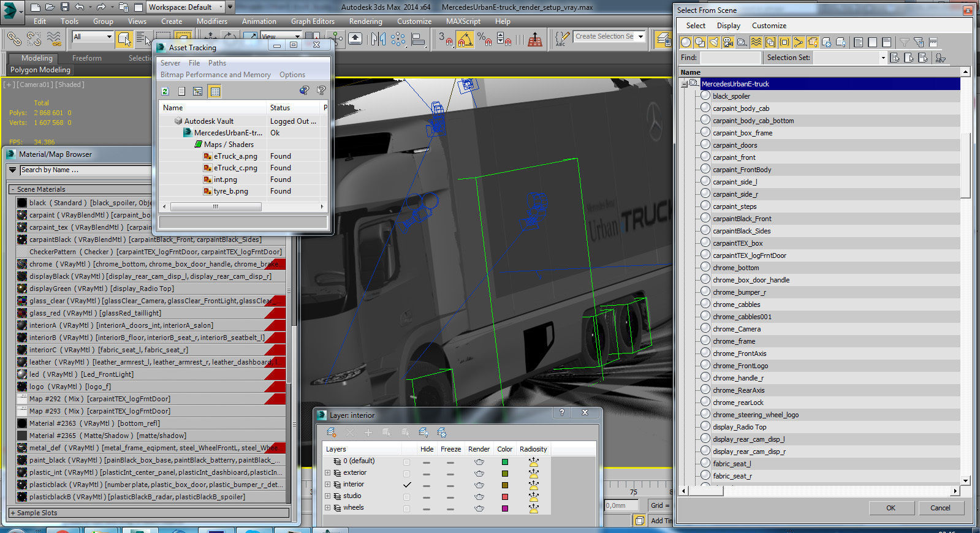This screenshot has width=980, height=533.
Task: Click Create New Layer icon in Layer dialog
Action: coord(332,433)
